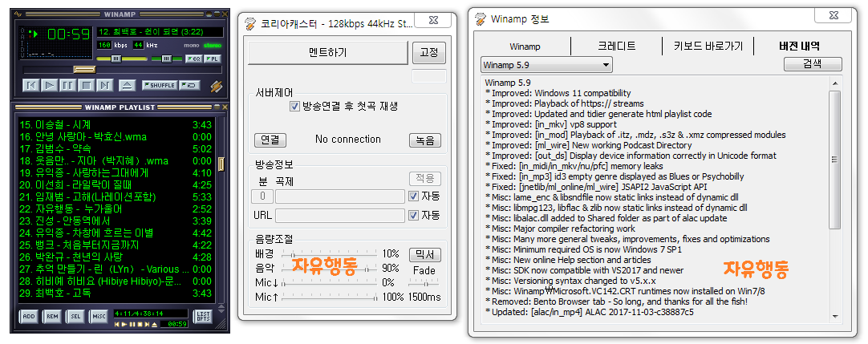Click the 믹서 button
The width and height of the screenshot is (868, 344).
425,255
